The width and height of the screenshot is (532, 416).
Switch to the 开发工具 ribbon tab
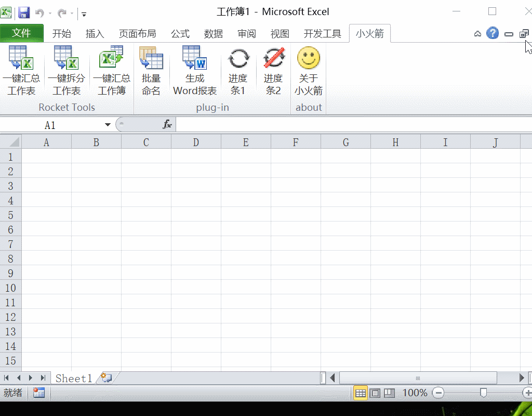point(322,33)
